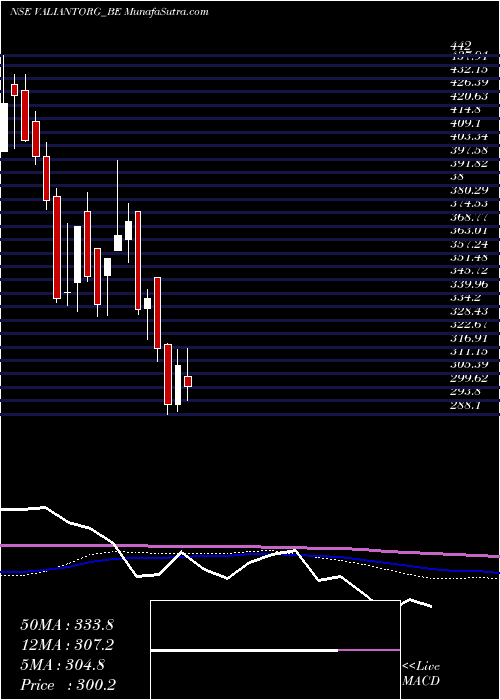The height and width of the screenshot is (700, 500).
Task: Select the Price : 300.2 value
Action: 68,685
